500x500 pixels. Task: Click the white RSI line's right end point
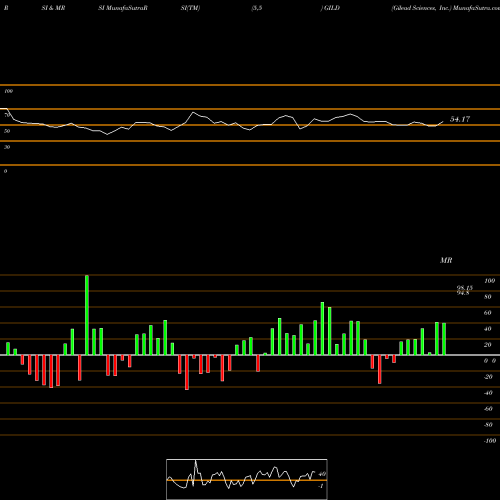[443, 122]
